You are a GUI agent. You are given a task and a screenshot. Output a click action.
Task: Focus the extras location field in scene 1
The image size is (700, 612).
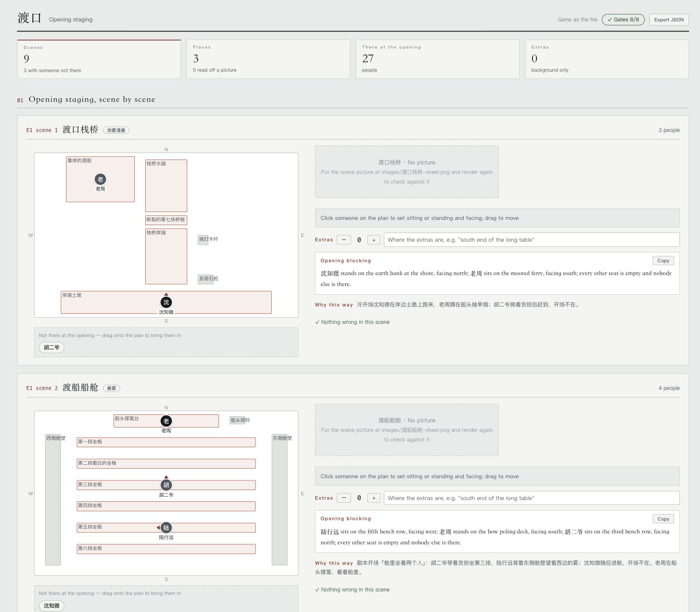(532, 240)
